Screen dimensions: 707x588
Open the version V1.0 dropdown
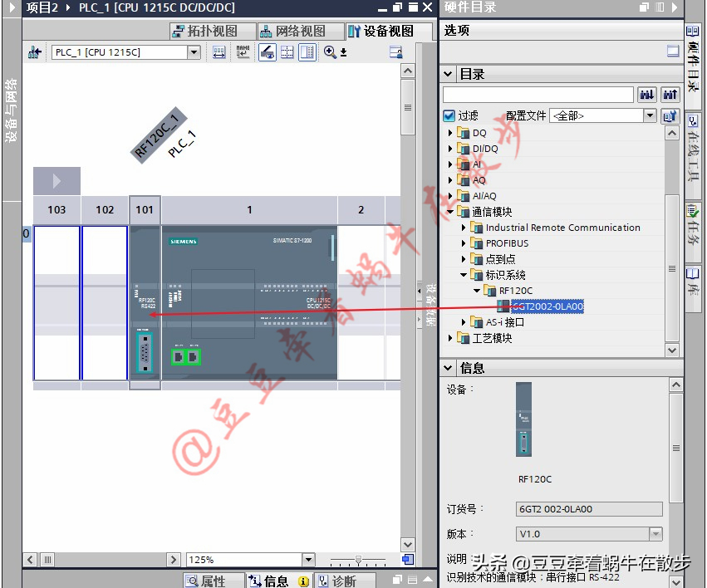point(655,534)
